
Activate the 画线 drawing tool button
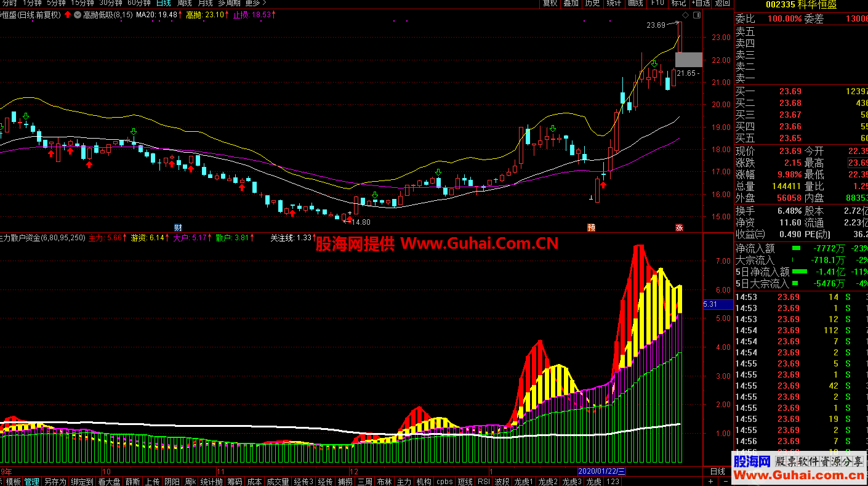pos(635,3)
